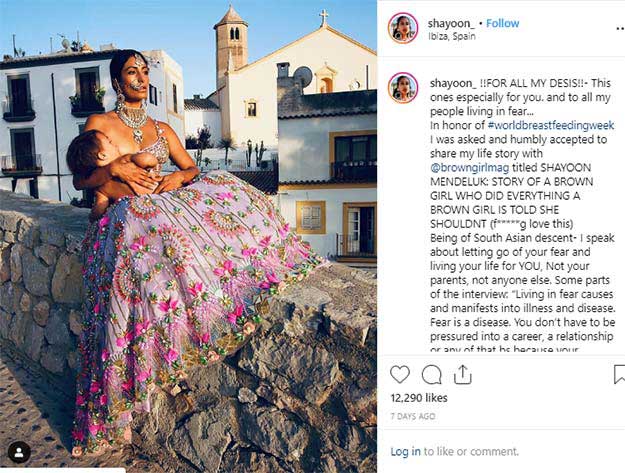Save post with bookmark icon
Viewport: 625px width, 473px height.
coord(619,374)
